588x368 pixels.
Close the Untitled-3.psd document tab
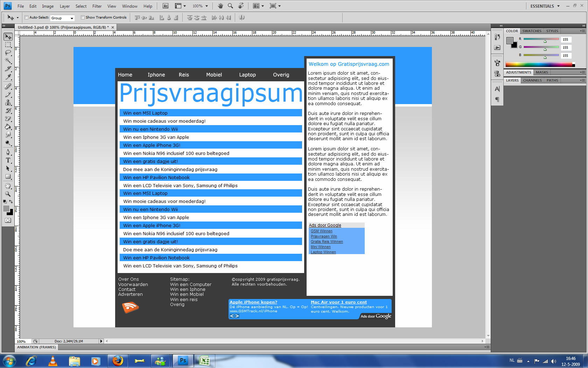pyautogui.click(x=113, y=27)
